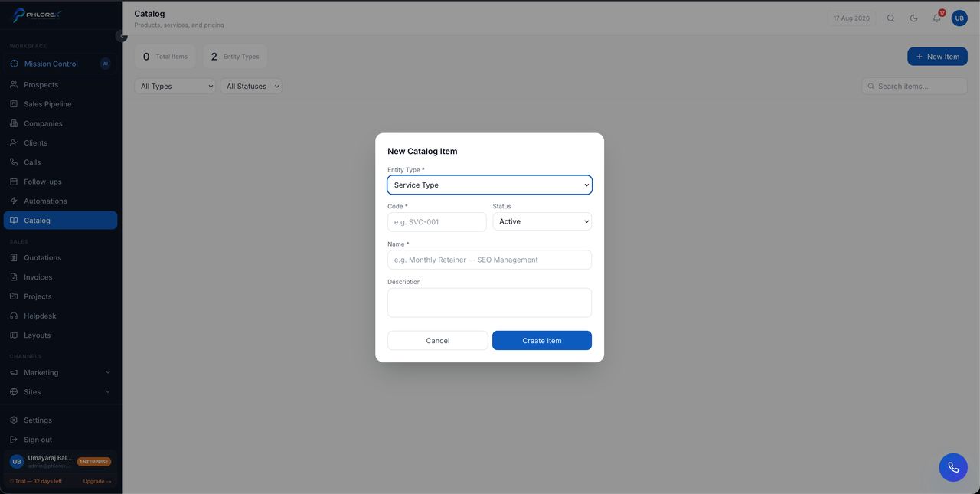Click the Marketing megaphone icon
This screenshot has width=980, height=494.
(14, 372)
